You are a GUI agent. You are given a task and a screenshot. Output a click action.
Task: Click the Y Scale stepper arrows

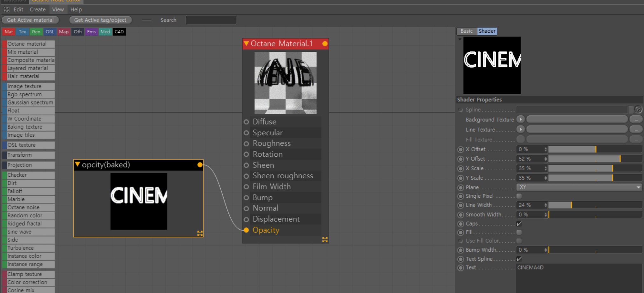545,178
